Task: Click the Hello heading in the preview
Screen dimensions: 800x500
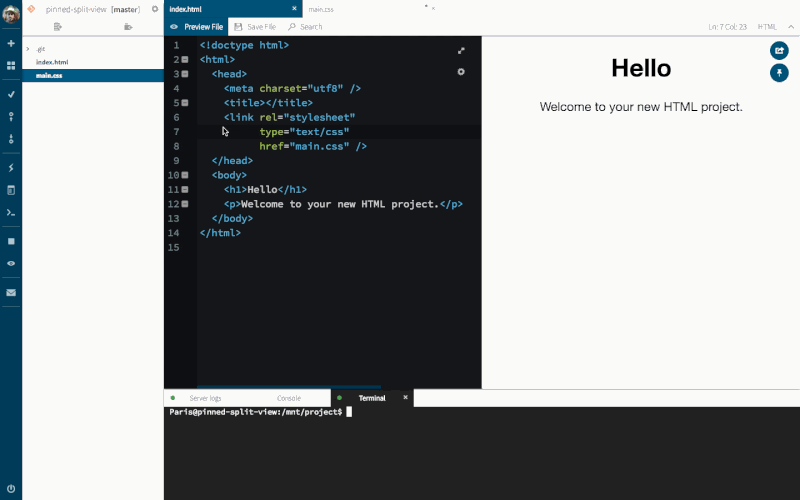Action: [x=641, y=68]
